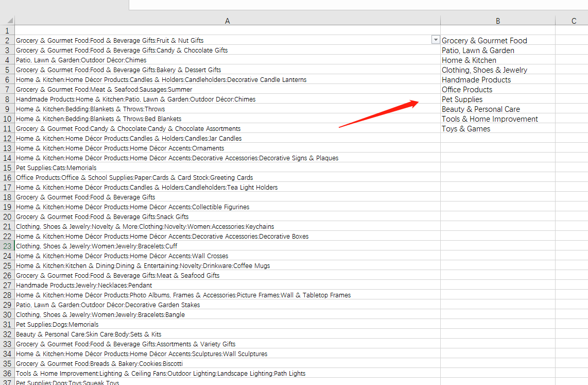588x385 pixels.
Task: Click the cell ending in 'Wall Crosses'
Action: click(x=227, y=256)
